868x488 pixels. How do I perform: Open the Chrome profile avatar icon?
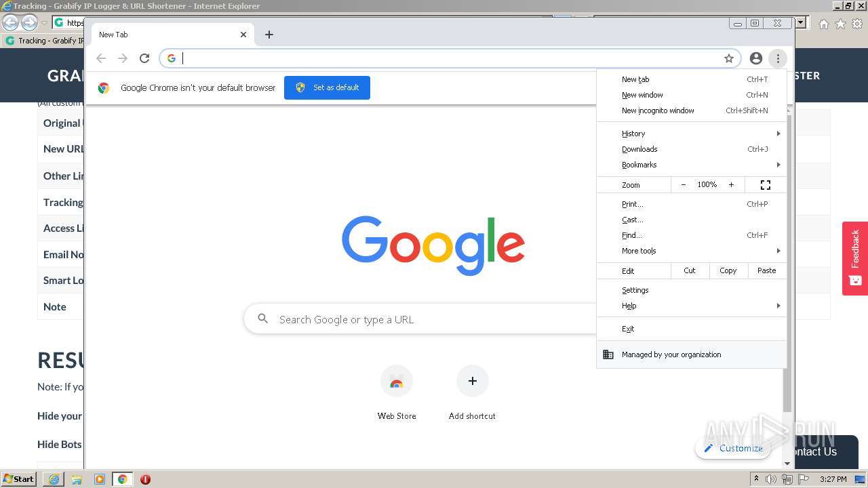[756, 58]
